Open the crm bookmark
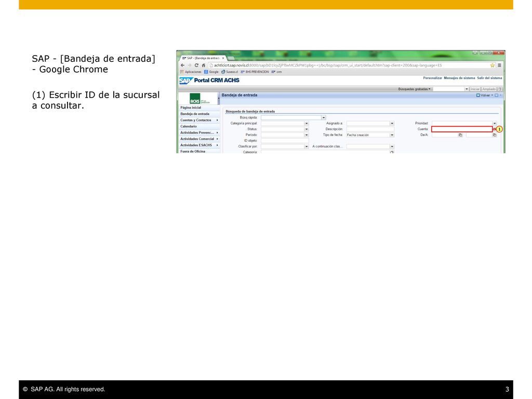This screenshot has width=532, height=399. (x=276, y=72)
